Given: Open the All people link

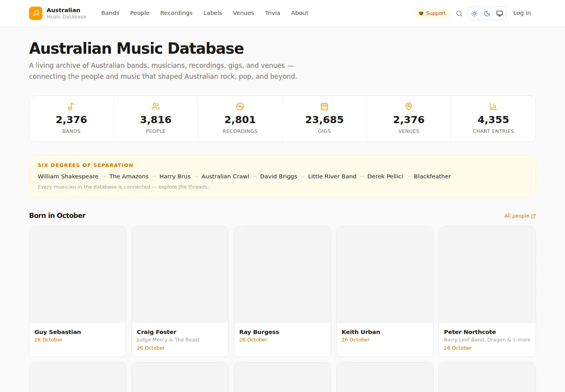Looking at the screenshot, I should click(520, 216).
